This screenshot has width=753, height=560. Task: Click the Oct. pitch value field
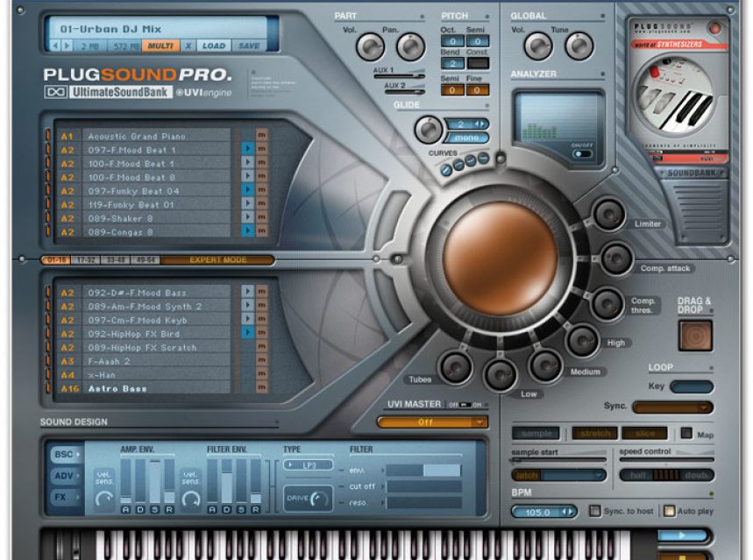tap(452, 41)
